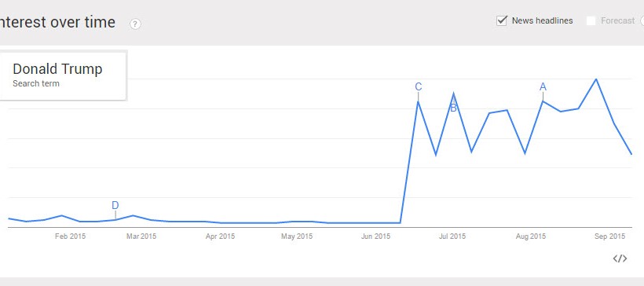Uncheck the News headlines checkbox
The width and height of the screenshot is (644, 286).
click(x=502, y=20)
